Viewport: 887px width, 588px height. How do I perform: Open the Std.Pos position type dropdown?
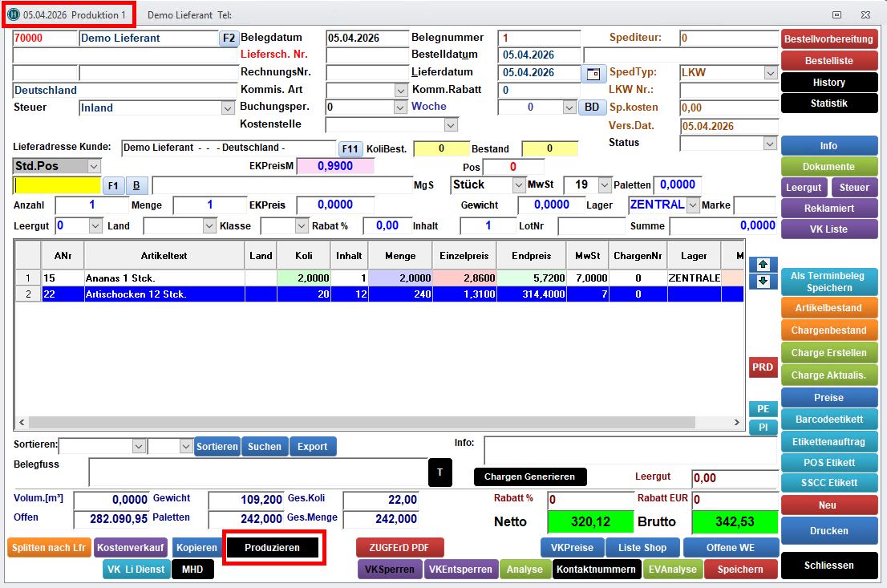(94, 166)
